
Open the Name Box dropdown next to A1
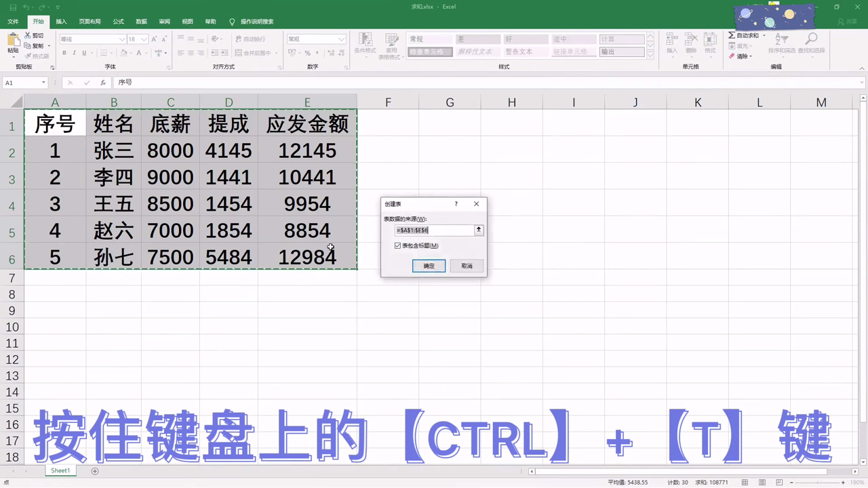tap(43, 83)
